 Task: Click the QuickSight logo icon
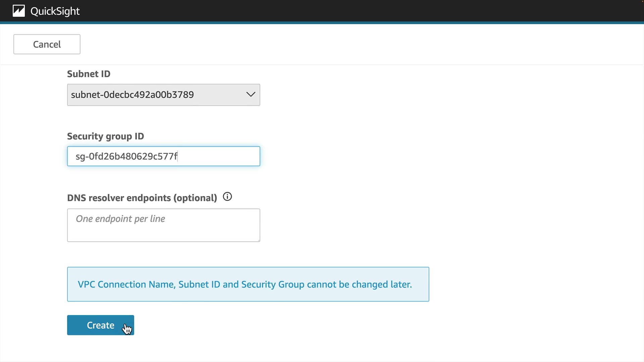(x=19, y=11)
